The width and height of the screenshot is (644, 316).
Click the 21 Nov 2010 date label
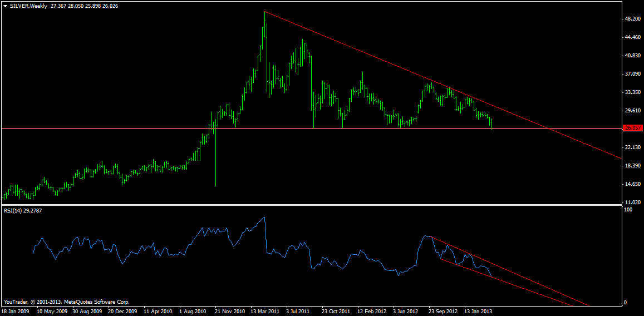point(230,311)
